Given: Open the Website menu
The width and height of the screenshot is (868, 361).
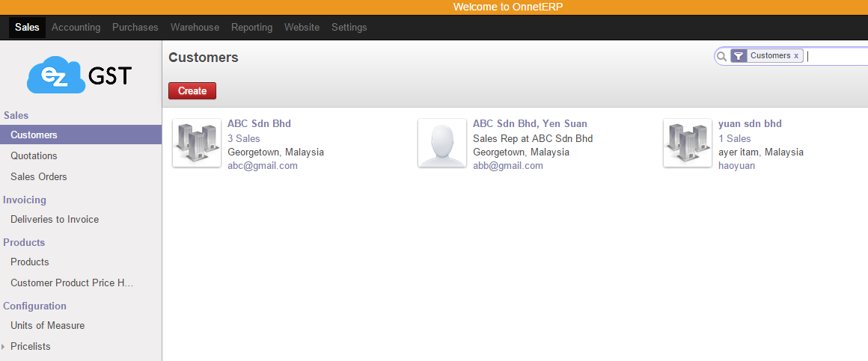Looking at the screenshot, I should coord(302,27).
